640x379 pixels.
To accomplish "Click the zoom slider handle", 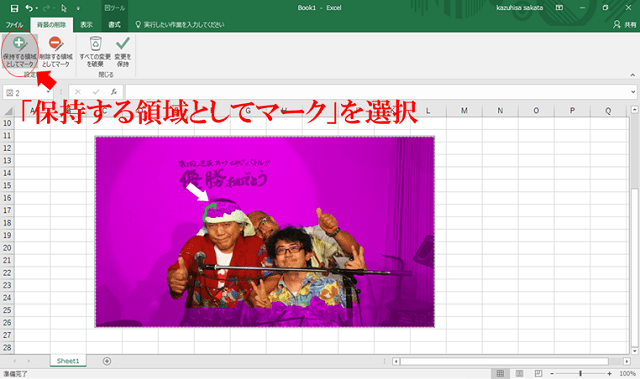I will coord(580,373).
